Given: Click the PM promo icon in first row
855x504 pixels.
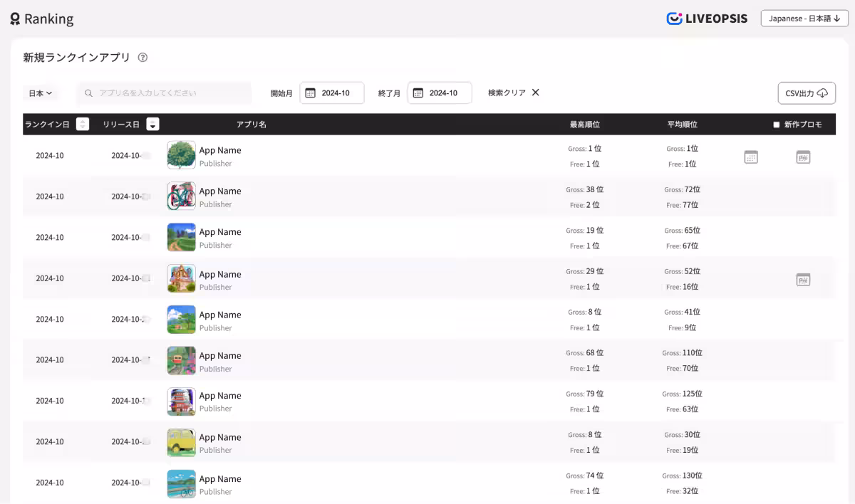Looking at the screenshot, I should pos(803,157).
